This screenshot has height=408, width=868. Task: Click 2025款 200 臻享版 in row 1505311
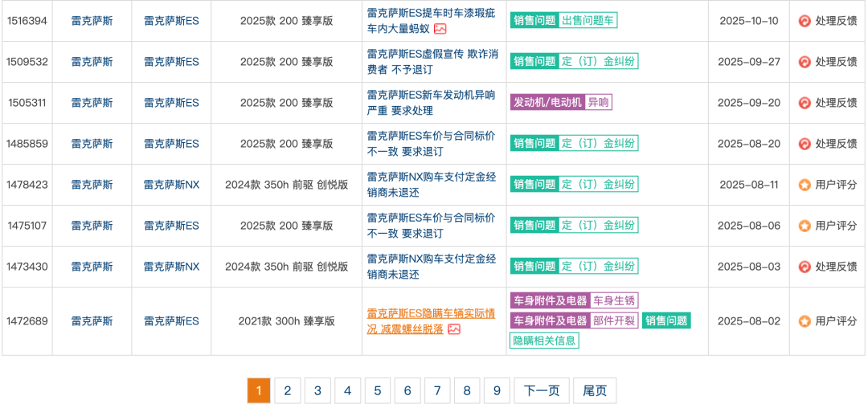[286, 103]
